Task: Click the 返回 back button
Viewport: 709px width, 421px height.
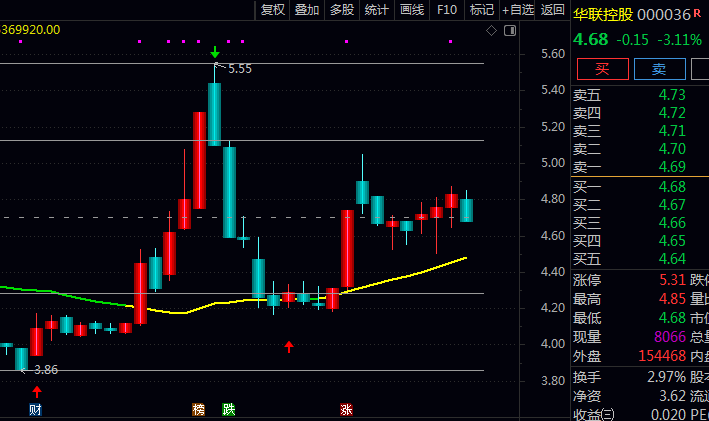Action: coord(553,9)
